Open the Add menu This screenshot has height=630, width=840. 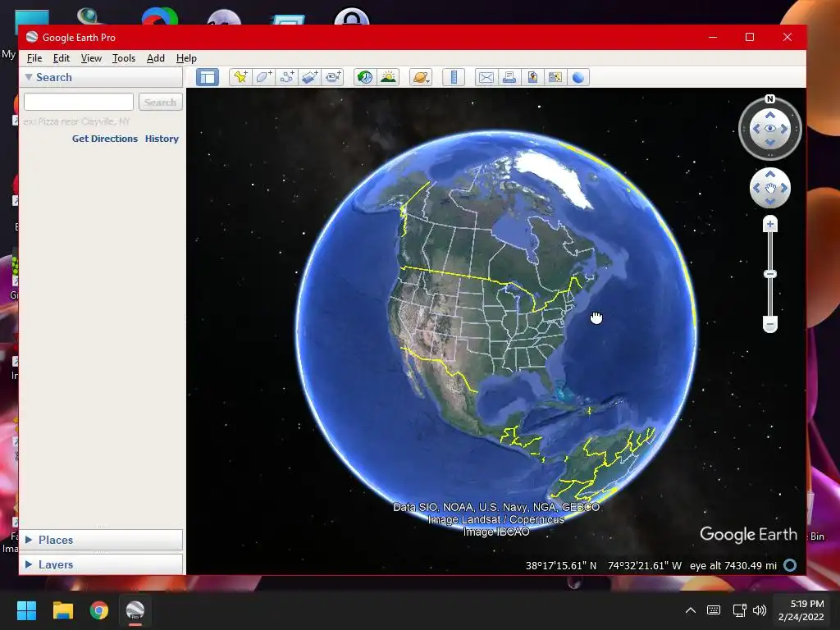[x=155, y=58]
